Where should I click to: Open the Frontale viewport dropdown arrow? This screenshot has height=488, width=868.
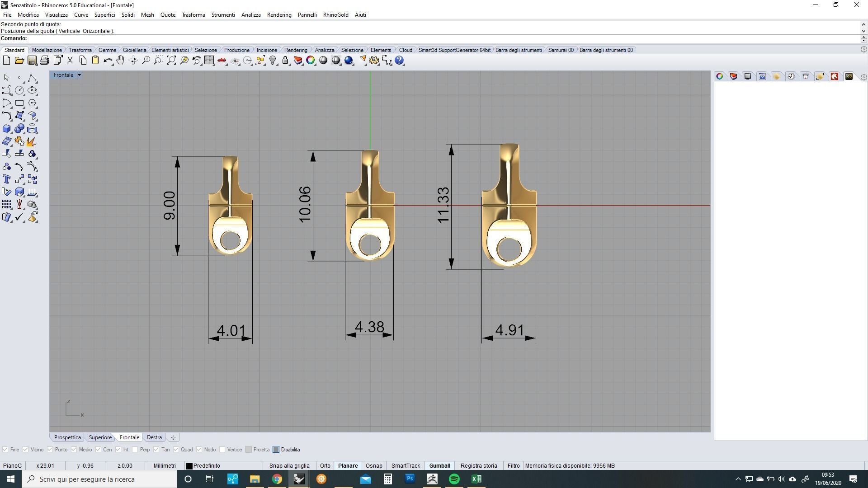79,75
